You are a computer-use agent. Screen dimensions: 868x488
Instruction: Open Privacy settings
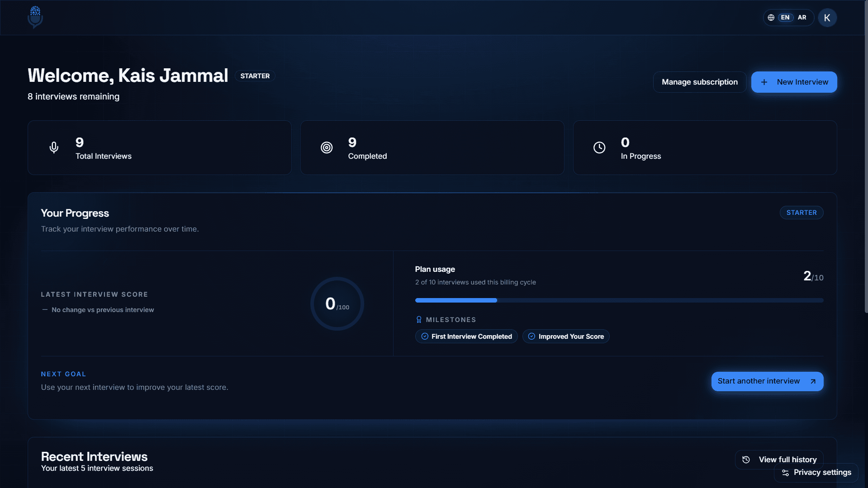816,473
